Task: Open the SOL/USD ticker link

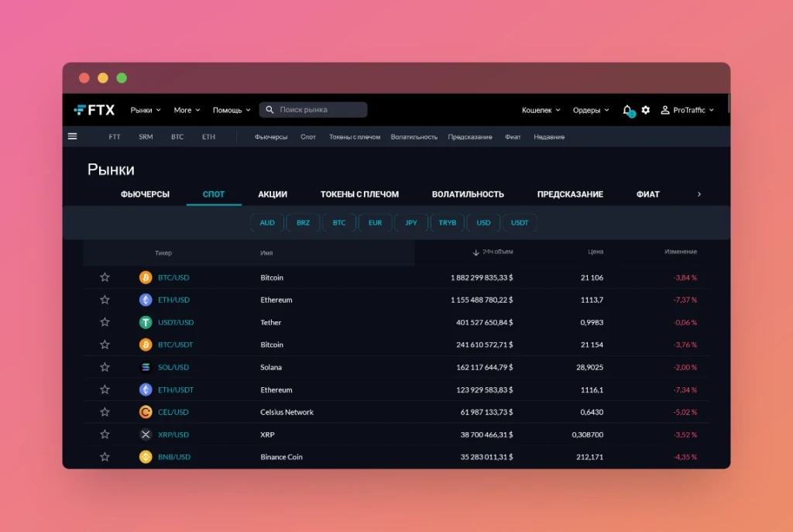Action: (173, 367)
